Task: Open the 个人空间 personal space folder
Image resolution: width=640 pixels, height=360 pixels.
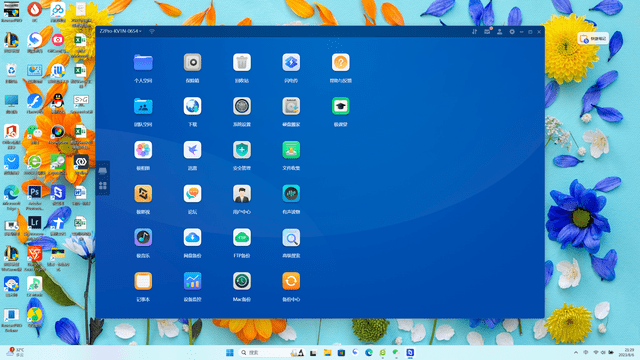Action: pyautogui.click(x=143, y=62)
